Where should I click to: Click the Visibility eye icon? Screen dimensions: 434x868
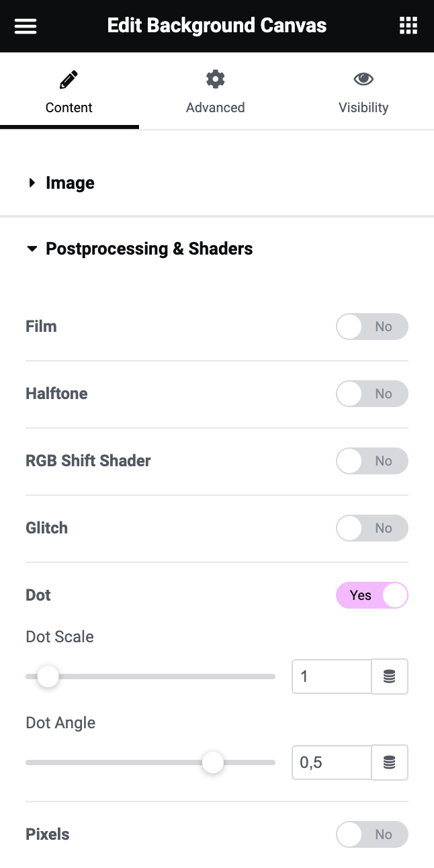[x=363, y=79]
